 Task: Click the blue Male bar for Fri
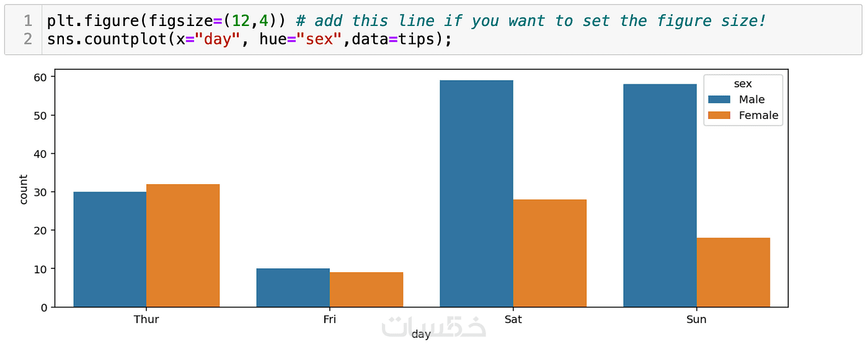[293, 288]
